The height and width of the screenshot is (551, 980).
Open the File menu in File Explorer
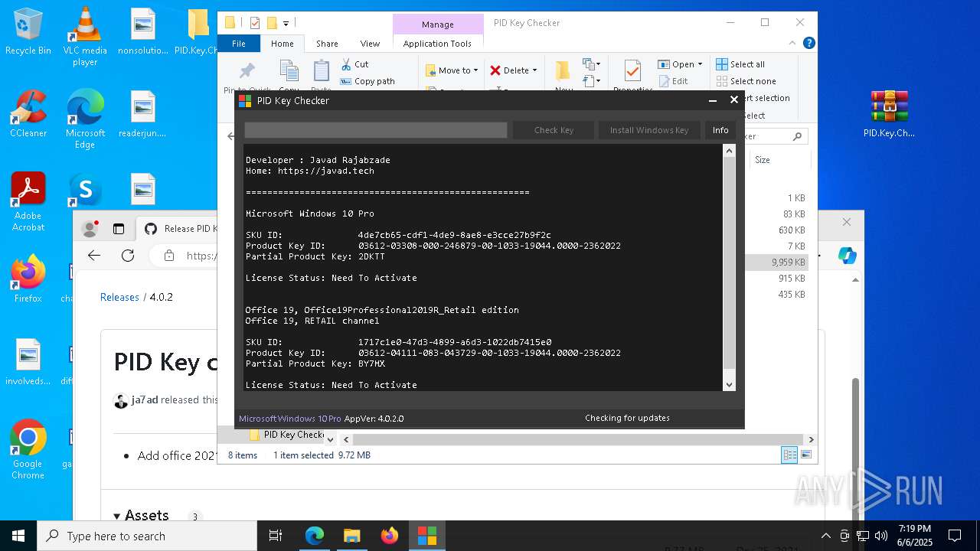click(x=239, y=44)
